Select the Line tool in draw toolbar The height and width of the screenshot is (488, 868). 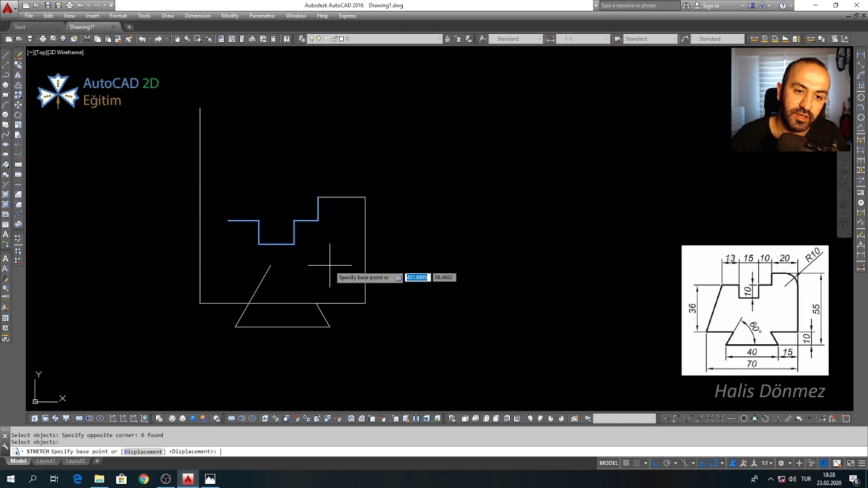click(5, 54)
